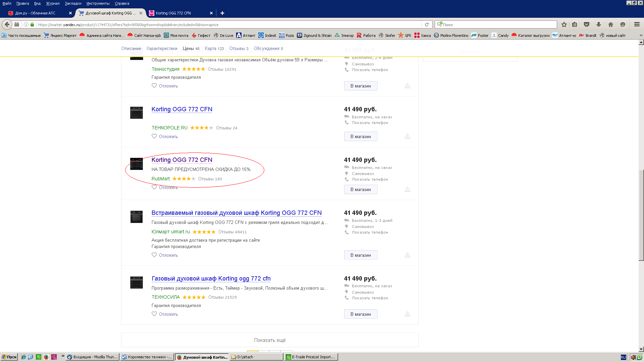The width and height of the screenshot is (644, 362).
Task: Go to store for the ТЕХНОСИЛА offer
Action: coord(361,314)
